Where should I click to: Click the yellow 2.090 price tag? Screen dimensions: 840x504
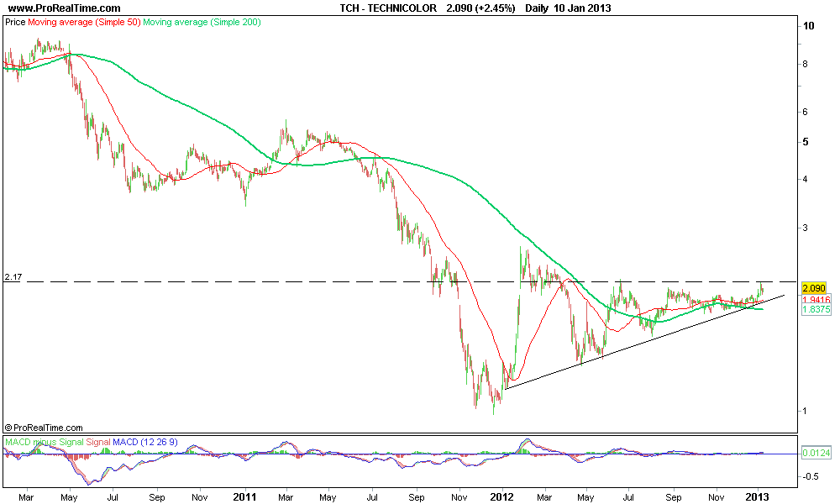[x=814, y=289]
